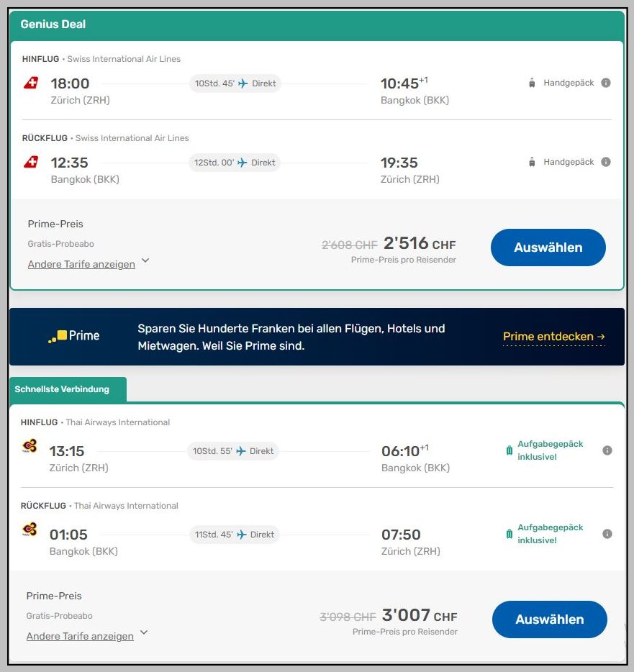
Task: Expand other fares for the 2'516 CHF offer
Action: (81, 264)
